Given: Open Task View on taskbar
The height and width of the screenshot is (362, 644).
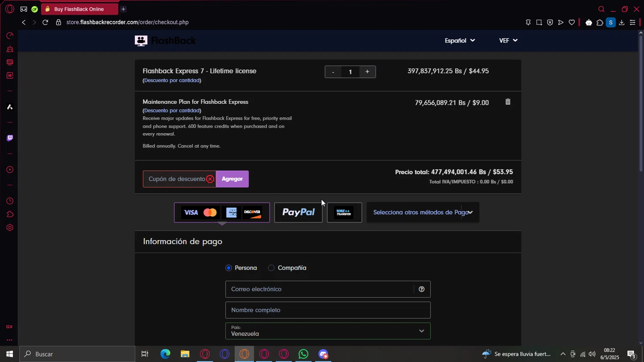Looking at the screenshot, I should (145, 354).
